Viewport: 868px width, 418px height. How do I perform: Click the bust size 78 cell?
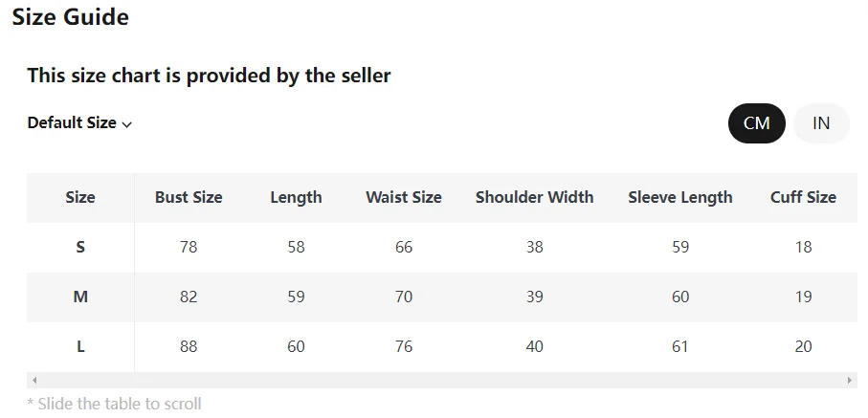[189, 248]
